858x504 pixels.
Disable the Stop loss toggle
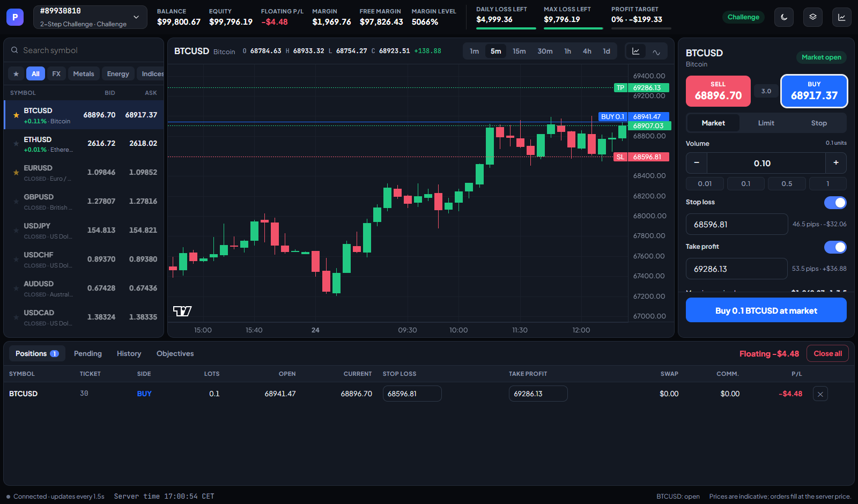[835, 203]
